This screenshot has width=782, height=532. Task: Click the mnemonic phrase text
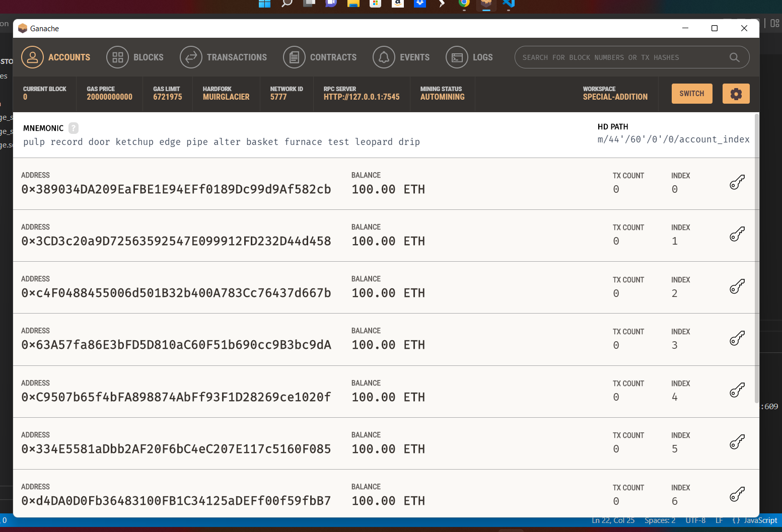[222, 142]
